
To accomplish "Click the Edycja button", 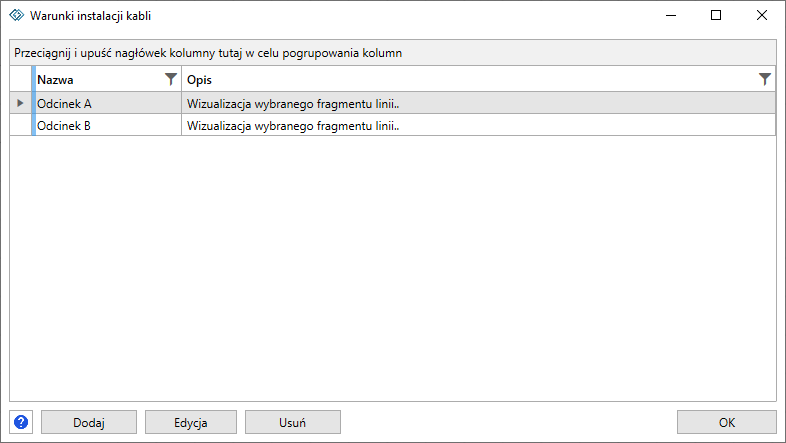I will coord(190,422).
